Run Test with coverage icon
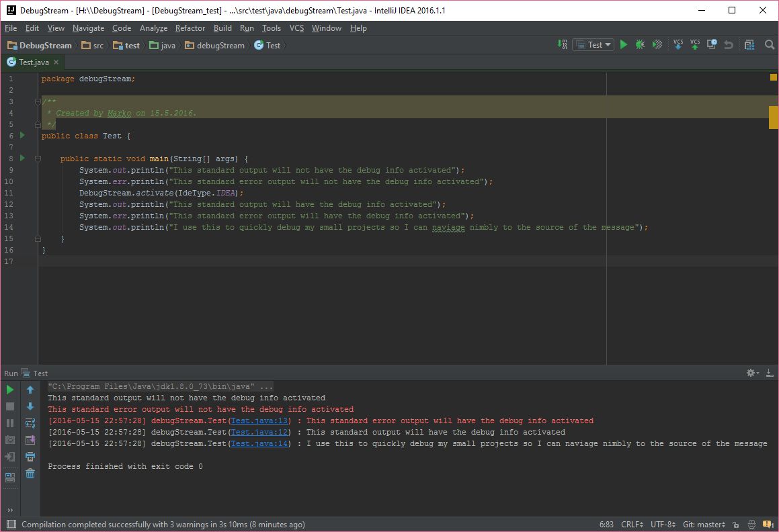 (x=657, y=45)
